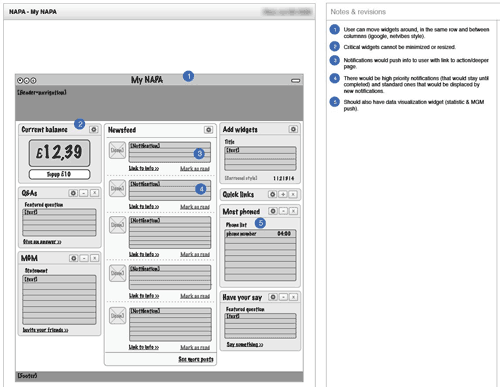This screenshot has height=387, width=500.
Task: Click the Current balance widget title
Action: (x=44, y=129)
